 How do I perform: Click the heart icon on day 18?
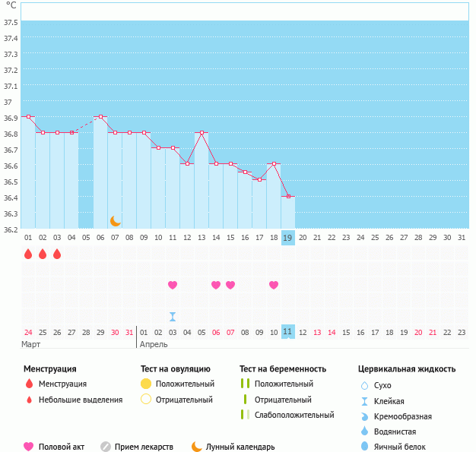click(274, 285)
